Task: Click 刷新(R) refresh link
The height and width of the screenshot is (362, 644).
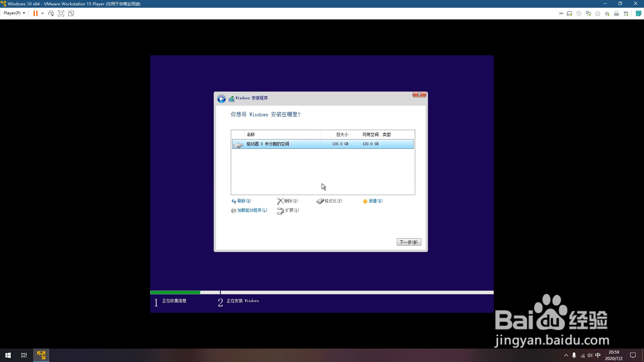Action: [x=241, y=201]
